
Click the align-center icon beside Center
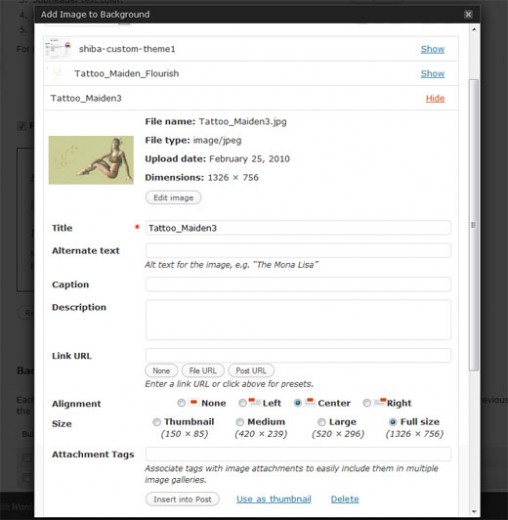click(310, 402)
